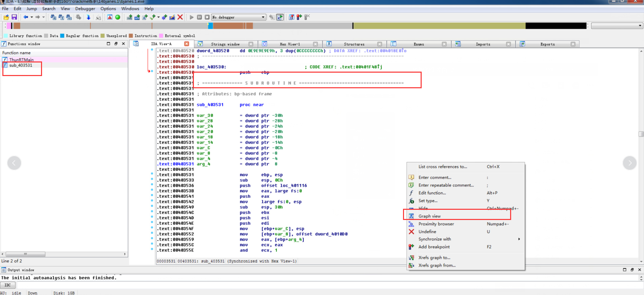Click the IDC button in output window

coord(8,285)
